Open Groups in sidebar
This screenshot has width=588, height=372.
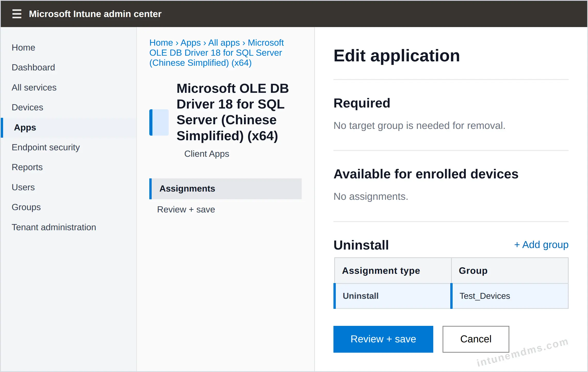coord(26,207)
